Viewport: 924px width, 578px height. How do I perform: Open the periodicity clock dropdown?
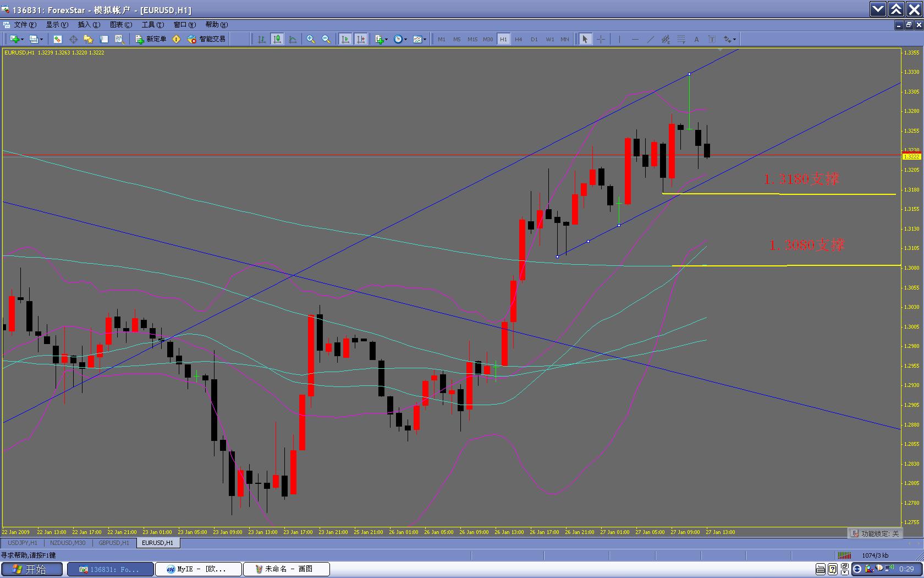[400, 39]
